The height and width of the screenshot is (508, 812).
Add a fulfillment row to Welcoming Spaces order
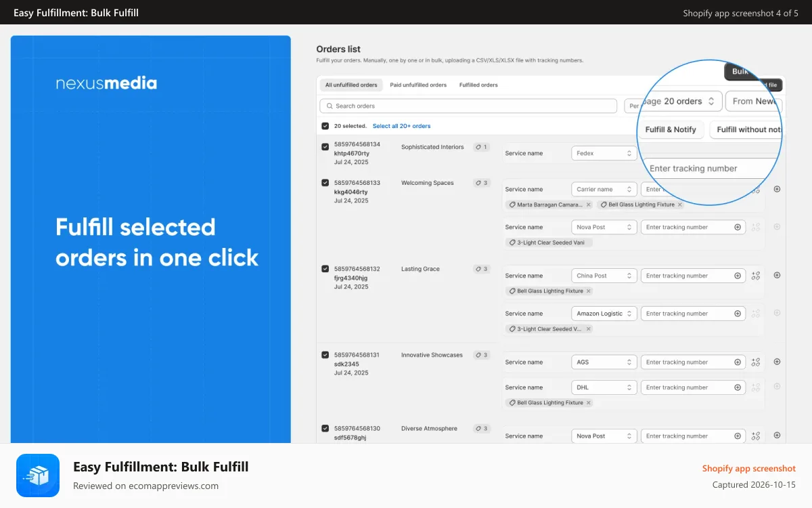pos(777,189)
